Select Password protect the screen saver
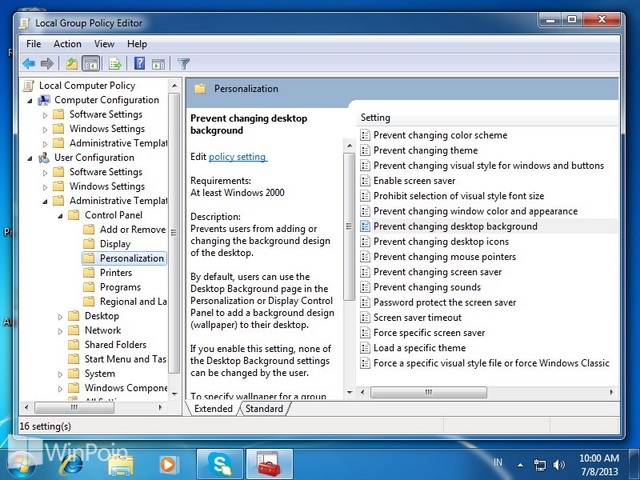Screen dimensions: 640x480 pyautogui.click(x=444, y=302)
